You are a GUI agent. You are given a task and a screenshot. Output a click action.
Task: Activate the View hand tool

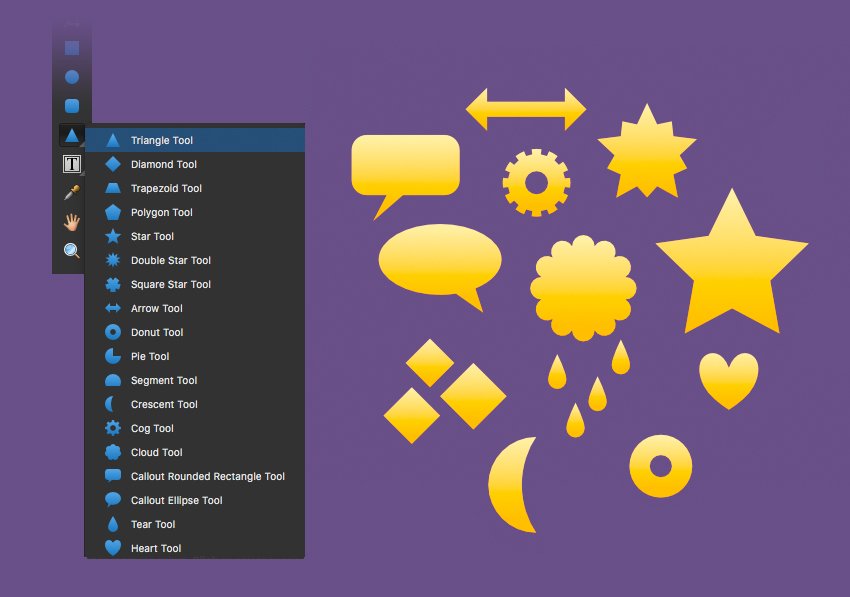(x=72, y=221)
